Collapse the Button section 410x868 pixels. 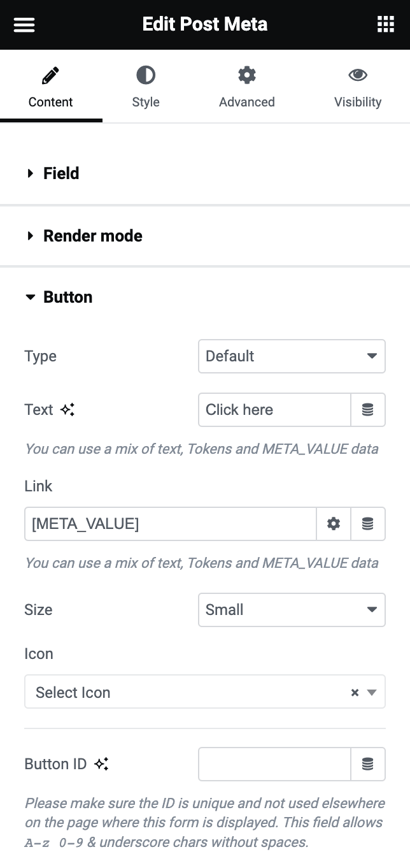(67, 297)
